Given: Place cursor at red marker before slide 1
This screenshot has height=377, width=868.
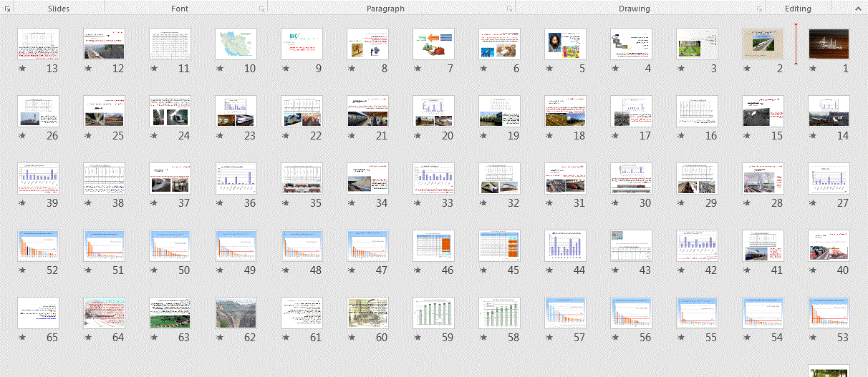Looking at the screenshot, I should pyautogui.click(x=796, y=44).
